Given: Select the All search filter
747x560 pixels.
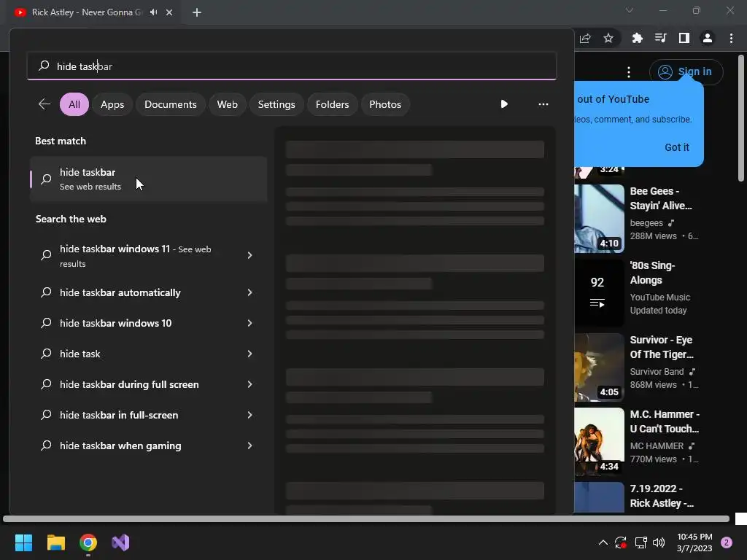Looking at the screenshot, I should pyautogui.click(x=74, y=104).
